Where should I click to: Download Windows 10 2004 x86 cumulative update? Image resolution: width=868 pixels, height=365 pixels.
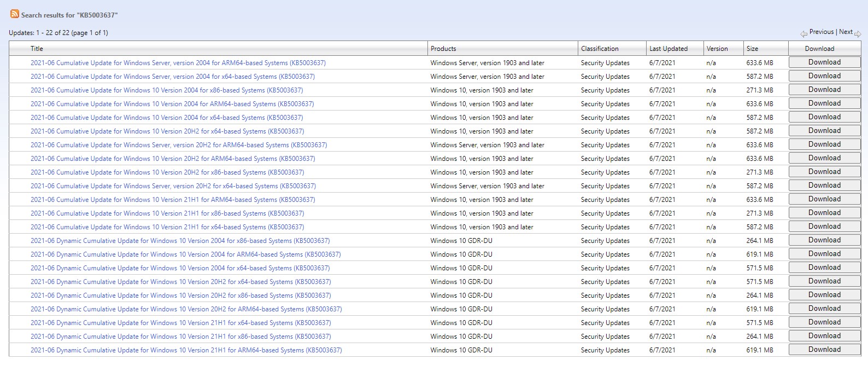824,90
